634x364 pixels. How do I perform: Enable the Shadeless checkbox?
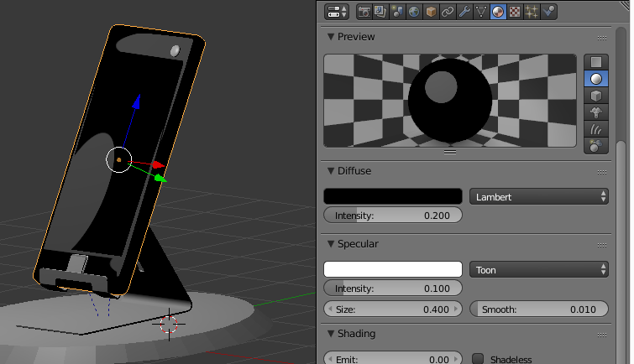479,359
